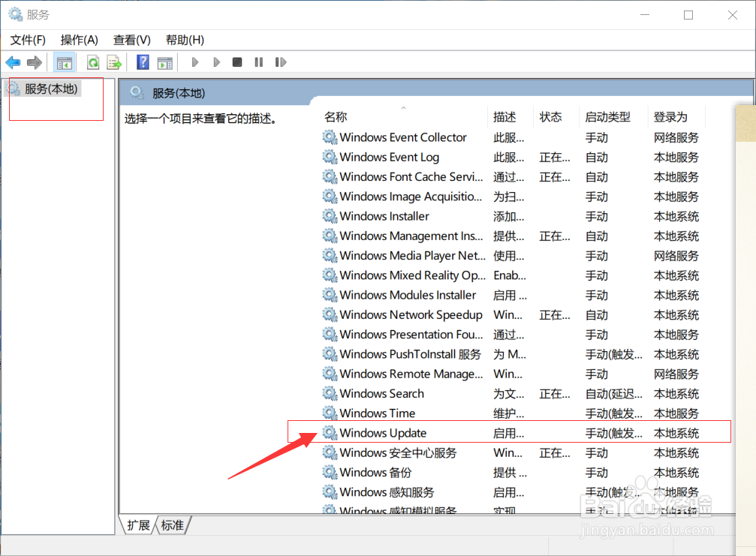
Task: Start the selected service with the play icon
Action: 194,62
